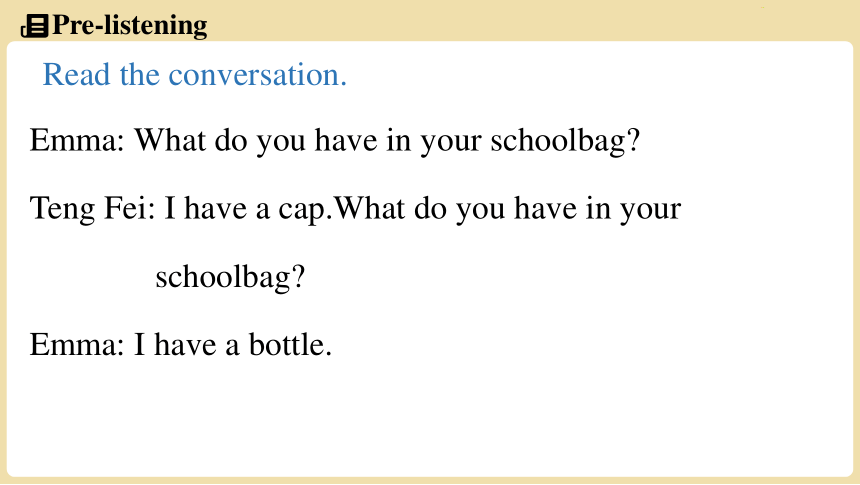Image resolution: width=860 pixels, height=485 pixels.
Task: Click "schoolbag?" ending Emma's first question
Action: click(x=565, y=141)
